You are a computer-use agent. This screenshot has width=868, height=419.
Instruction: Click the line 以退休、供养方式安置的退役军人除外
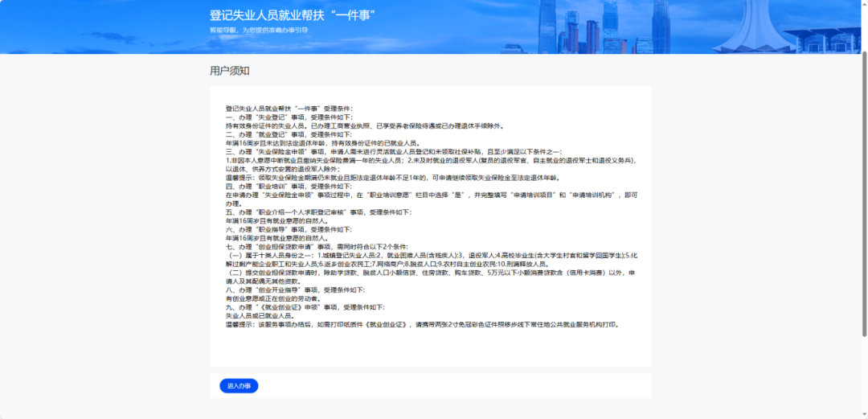pos(283,169)
